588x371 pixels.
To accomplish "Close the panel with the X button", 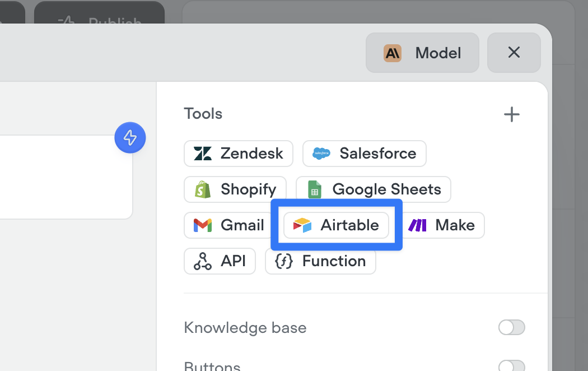I will 514,53.
